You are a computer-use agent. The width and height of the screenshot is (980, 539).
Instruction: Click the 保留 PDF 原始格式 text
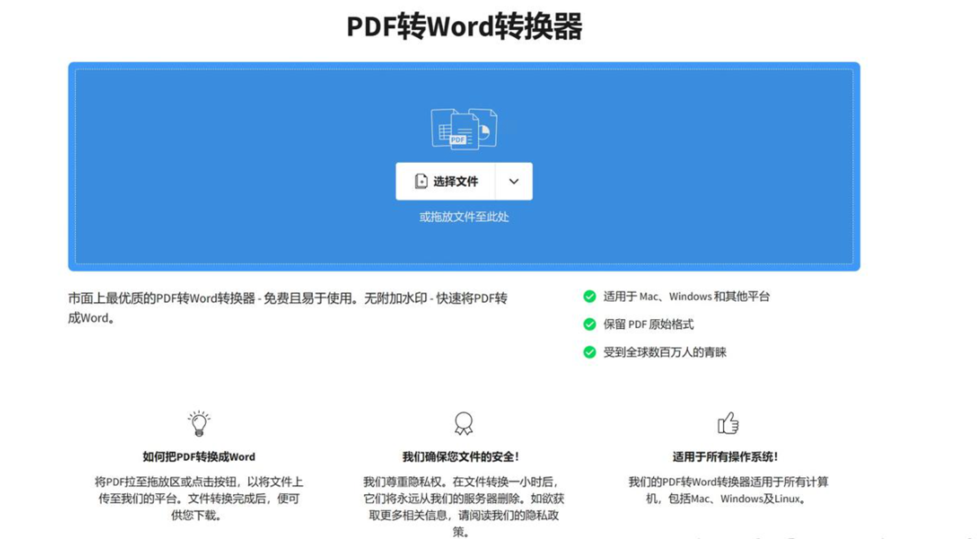[x=648, y=324]
